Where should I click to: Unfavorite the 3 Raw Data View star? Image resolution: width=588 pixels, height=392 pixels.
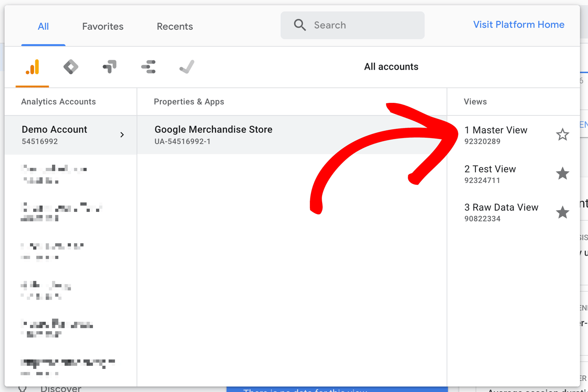pyautogui.click(x=562, y=212)
